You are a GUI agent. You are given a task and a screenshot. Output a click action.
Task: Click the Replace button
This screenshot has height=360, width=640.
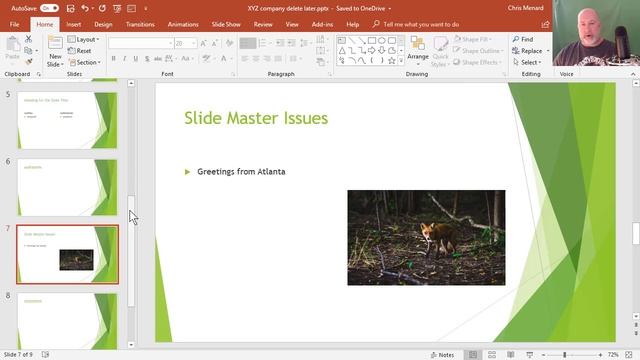pyautogui.click(x=527, y=51)
